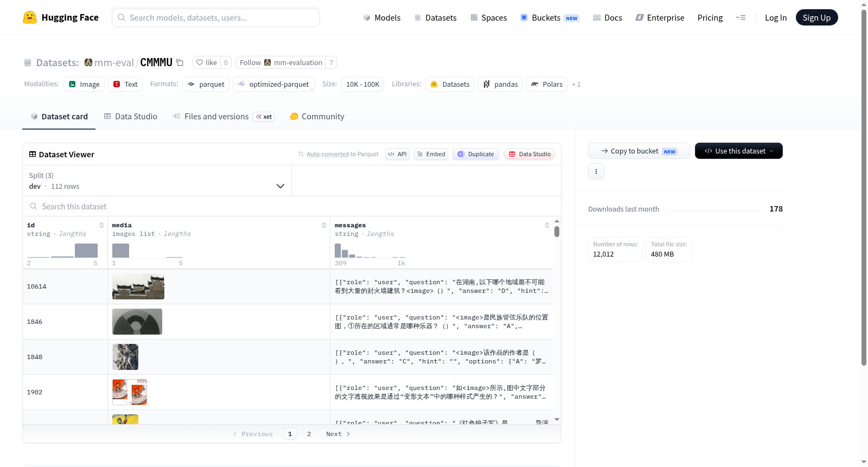Viewport: 868px width, 467px height.
Task: Sort by the messages column arrows
Action: [547, 225]
